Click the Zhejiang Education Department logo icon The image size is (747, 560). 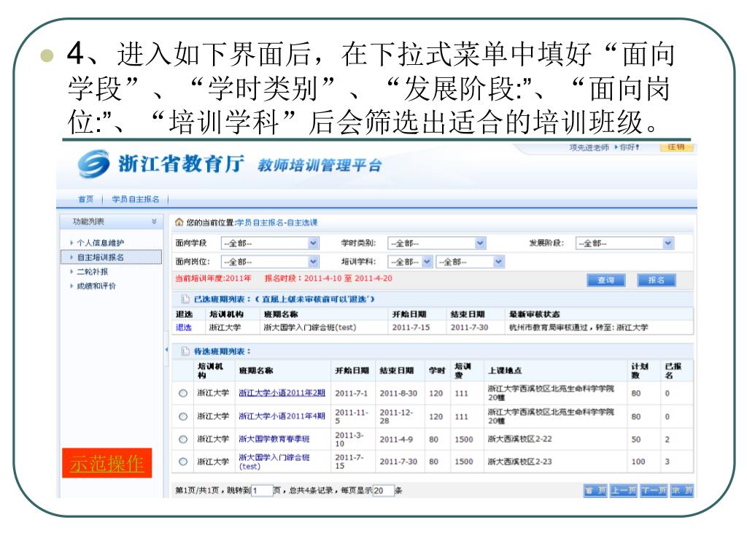pyautogui.click(x=94, y=164)
